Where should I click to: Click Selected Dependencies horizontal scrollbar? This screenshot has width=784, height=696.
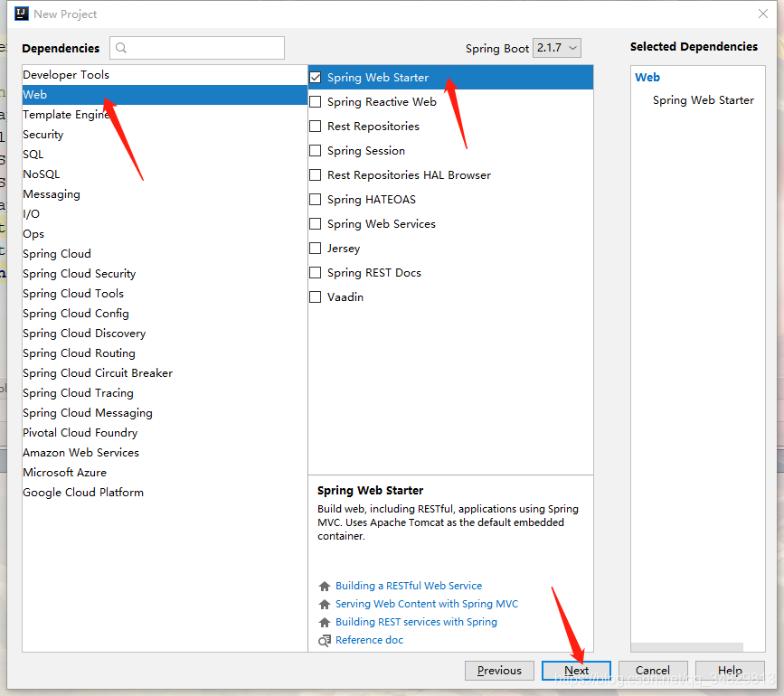(x=686, y=647)
